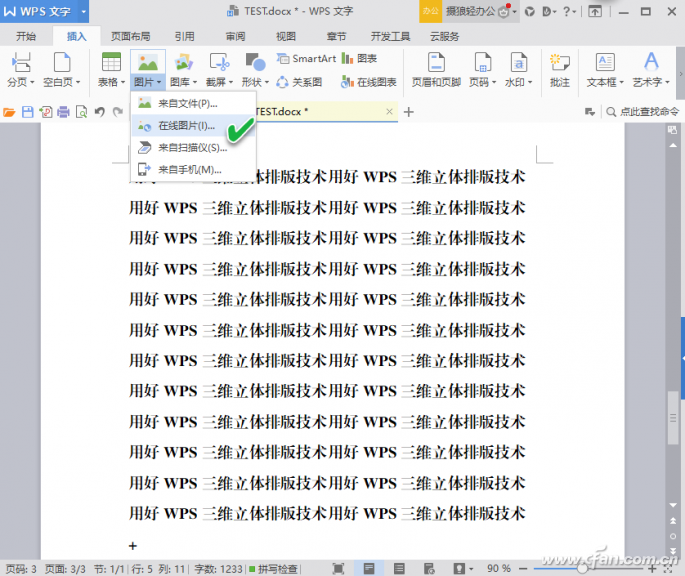685x576 pixels.
Task: Expand the 艺术字 dropdown arrow
Action: tap(667, 82)
